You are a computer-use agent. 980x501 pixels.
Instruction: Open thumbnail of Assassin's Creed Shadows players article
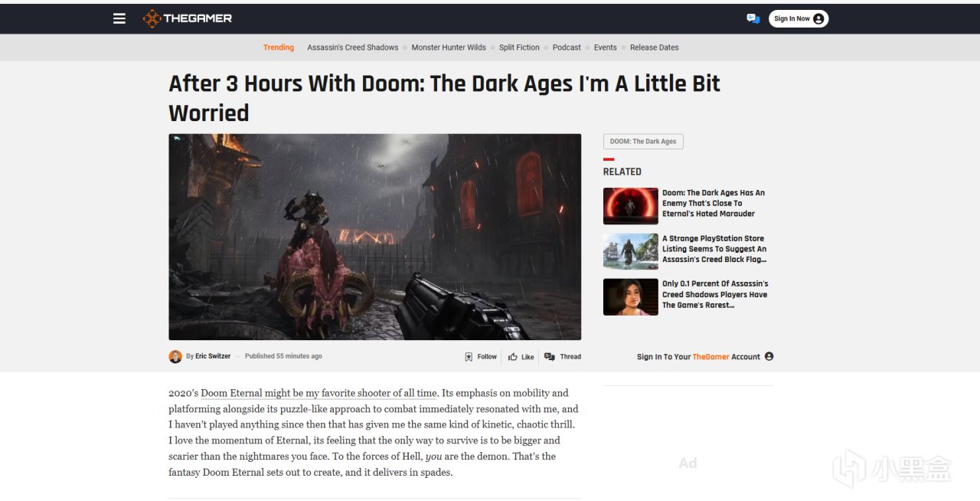coord(631,297)
